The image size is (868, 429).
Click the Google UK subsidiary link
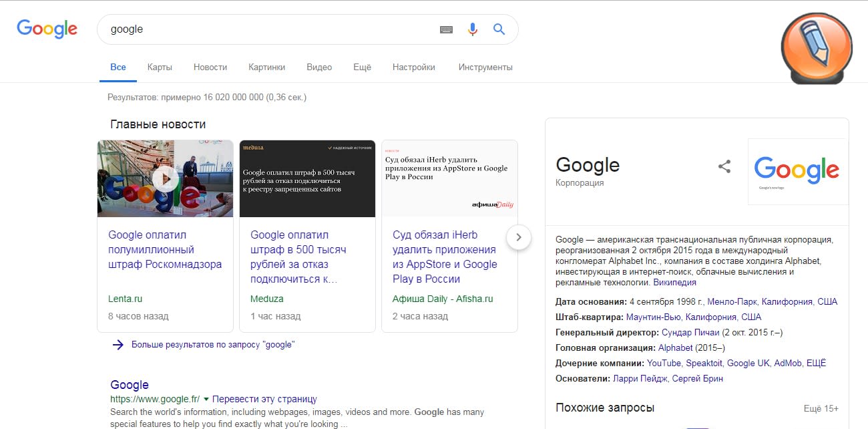[748, 363]
